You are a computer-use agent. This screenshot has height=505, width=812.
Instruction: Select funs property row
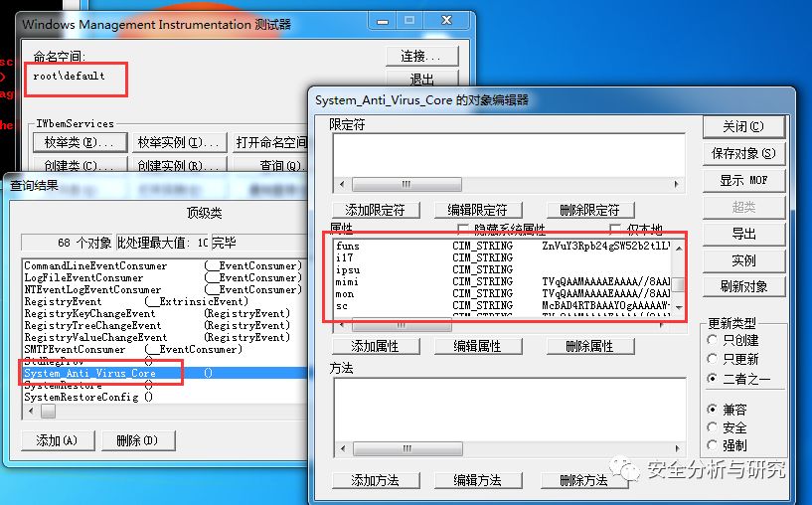tap(502, 246)
